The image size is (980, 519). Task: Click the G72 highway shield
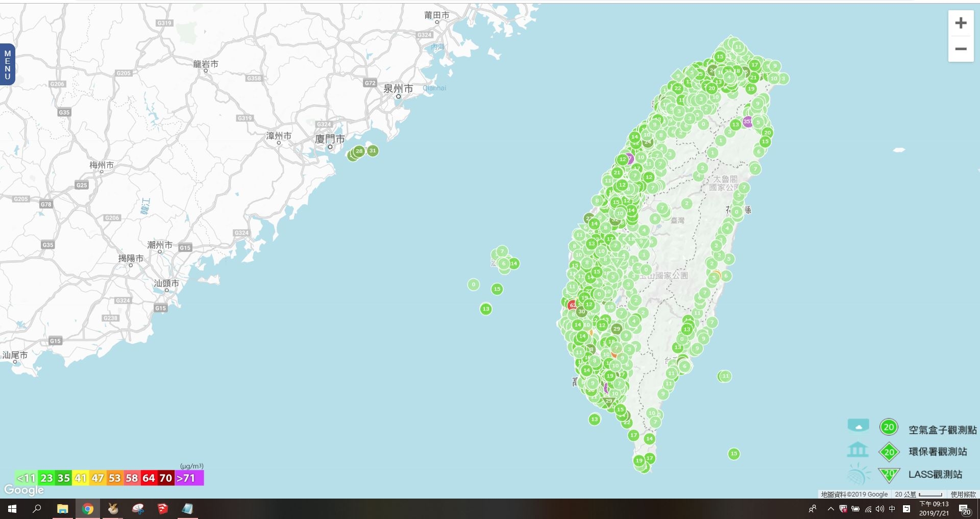370,83
